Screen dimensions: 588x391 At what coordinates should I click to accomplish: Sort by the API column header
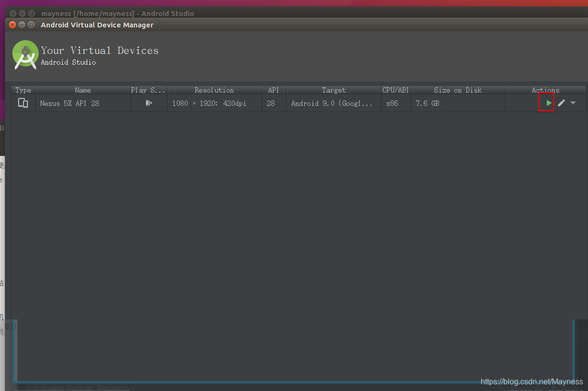tap(273, 90)
